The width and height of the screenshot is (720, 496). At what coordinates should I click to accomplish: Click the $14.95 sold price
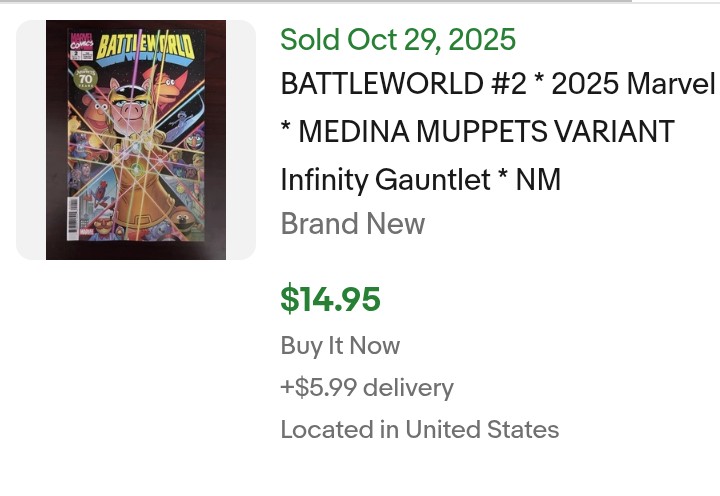331,299
